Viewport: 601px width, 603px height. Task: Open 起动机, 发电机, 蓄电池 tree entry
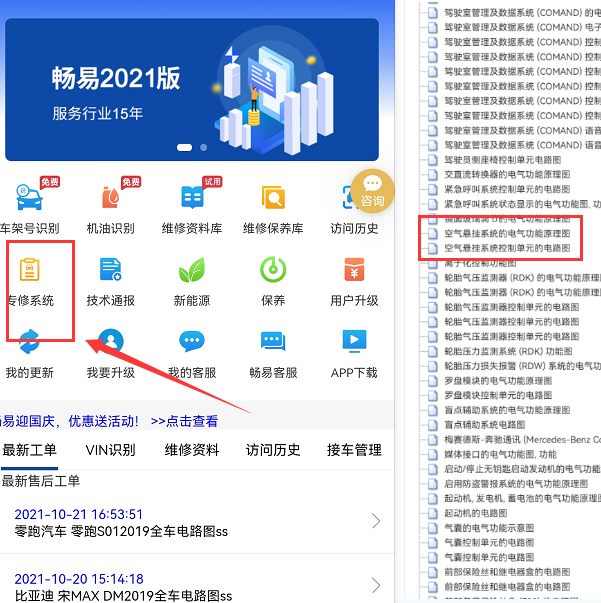pos(523,499)
